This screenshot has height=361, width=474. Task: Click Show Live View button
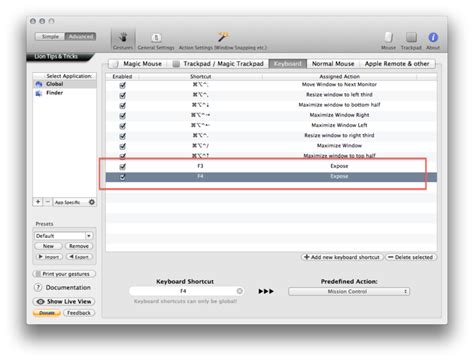pyautogui.click(x=64, y=302)
